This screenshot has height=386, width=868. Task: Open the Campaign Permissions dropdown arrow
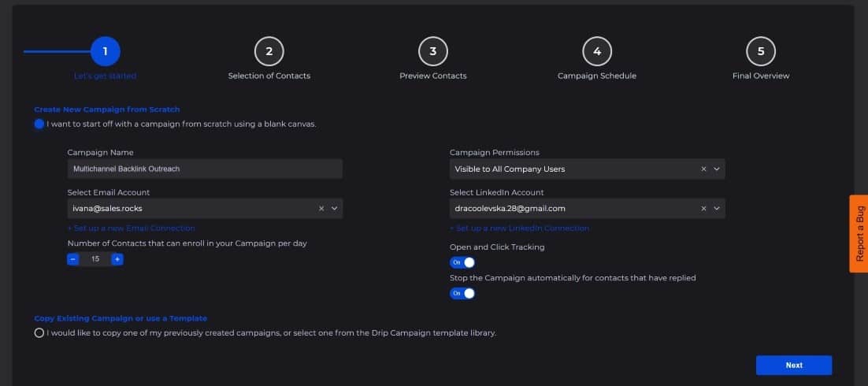(x=716, y=169)
